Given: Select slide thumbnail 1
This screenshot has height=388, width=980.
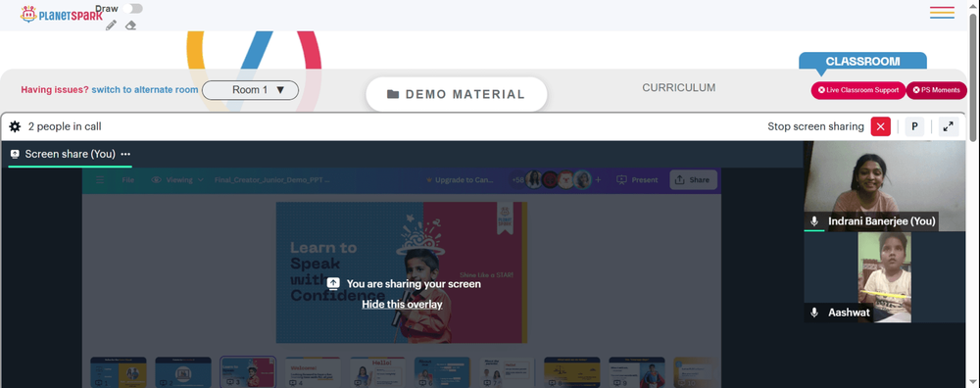Looking at the screenshot, I should [119, 372].
